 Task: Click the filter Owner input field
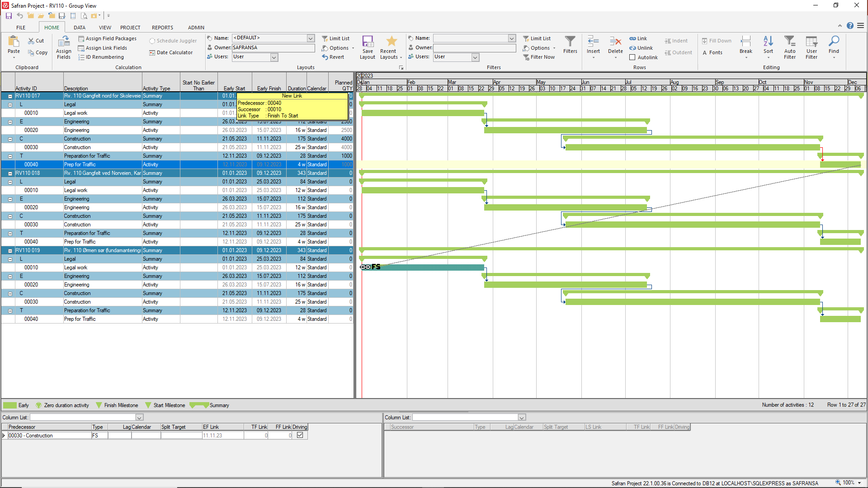(474, 47)
